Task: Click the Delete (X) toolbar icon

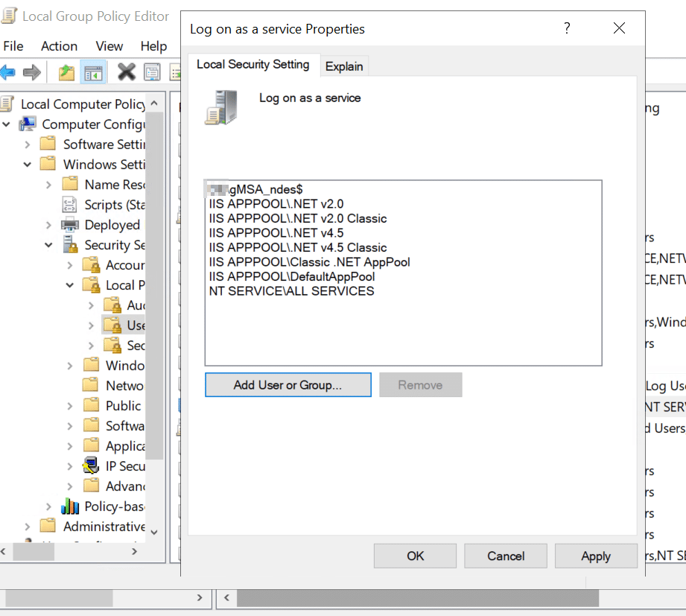Action: pos(127,72)
